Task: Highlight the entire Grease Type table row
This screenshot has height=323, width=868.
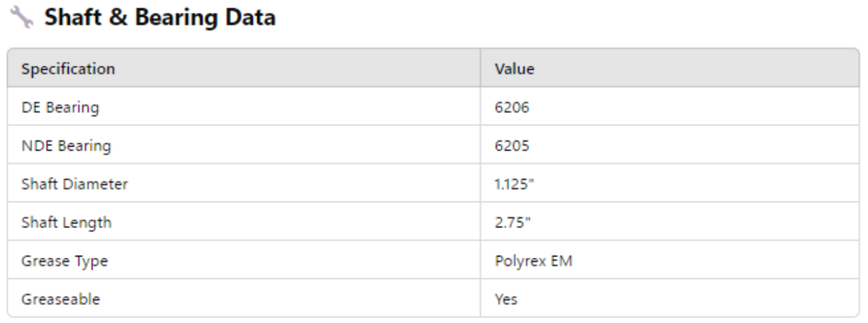Action: [x=433, y=262]
